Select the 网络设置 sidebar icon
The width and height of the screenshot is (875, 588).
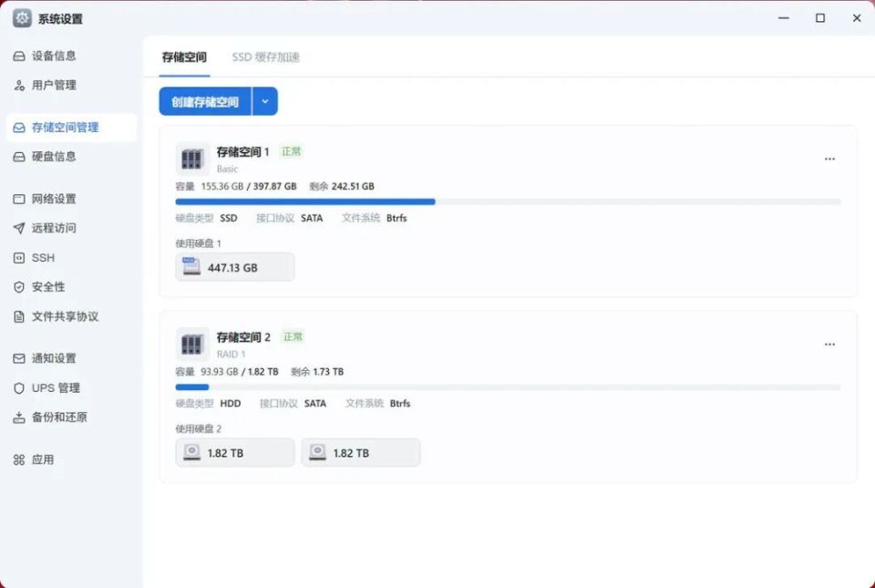(18, 199)
